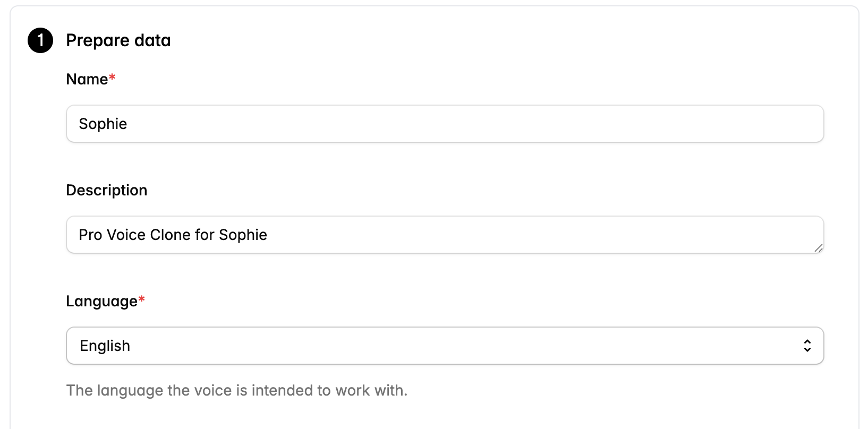868x429 pixels.
Task: Click the up-down chevron on Language selector
Action: 807,346
